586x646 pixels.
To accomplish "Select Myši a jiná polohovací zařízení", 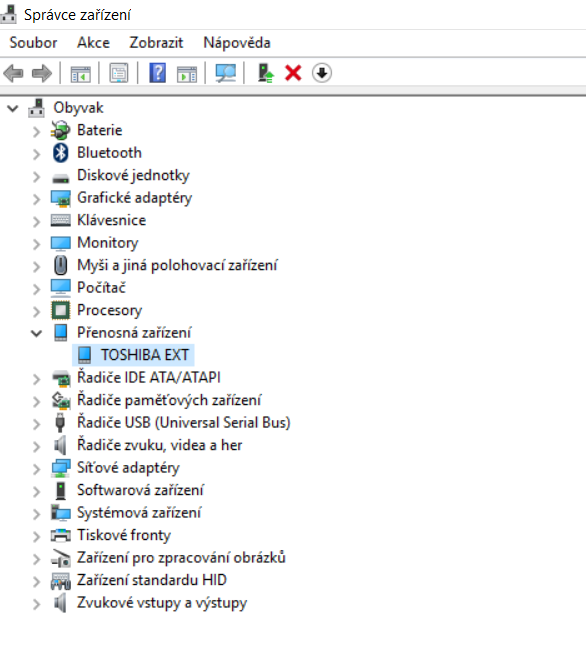I will [x=178, y=265].
